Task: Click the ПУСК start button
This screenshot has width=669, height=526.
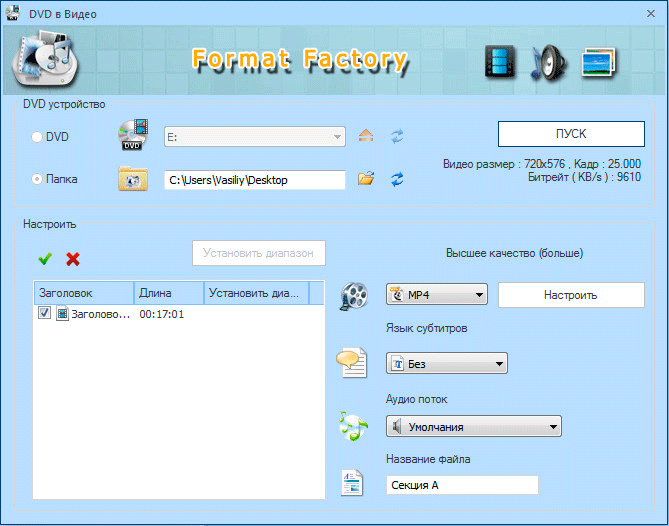Action: pos(571,134)
